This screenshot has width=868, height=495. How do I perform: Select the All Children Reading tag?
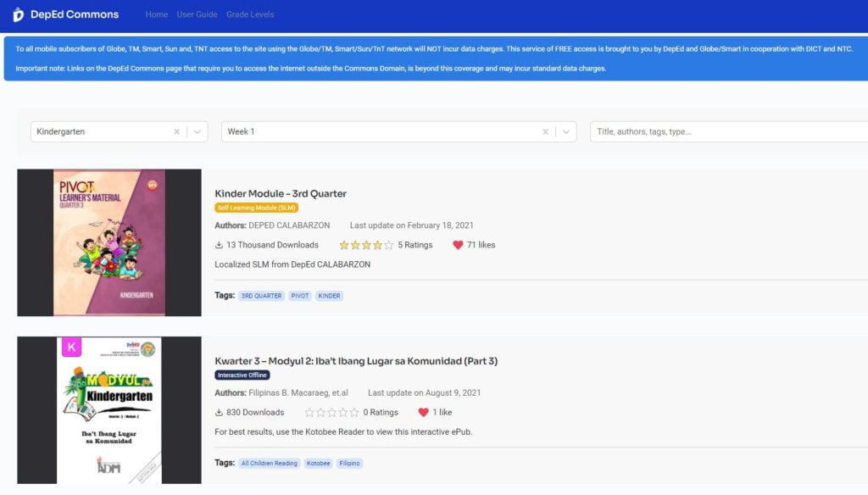pos(269,464)
